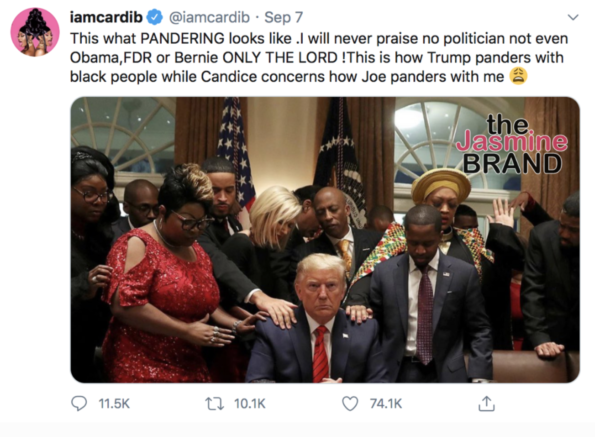
Task: Retweet using the arrows icon
Action: coord(215,404)
